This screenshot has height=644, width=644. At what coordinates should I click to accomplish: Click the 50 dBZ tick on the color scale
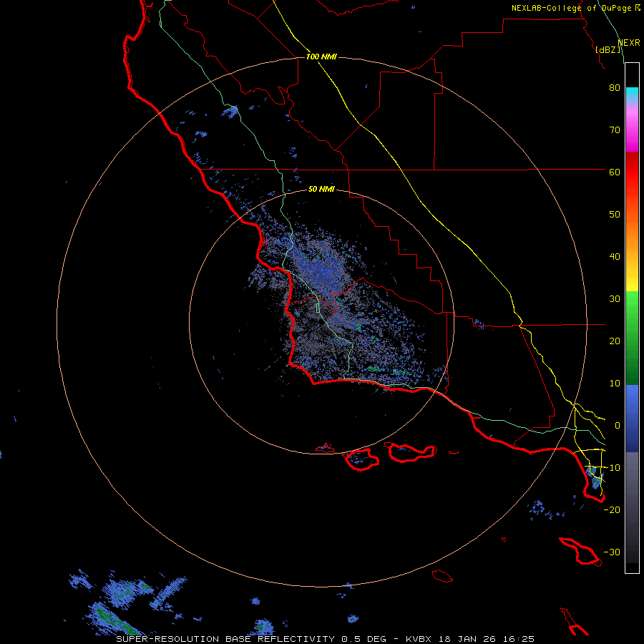click(x=615, y=215)
